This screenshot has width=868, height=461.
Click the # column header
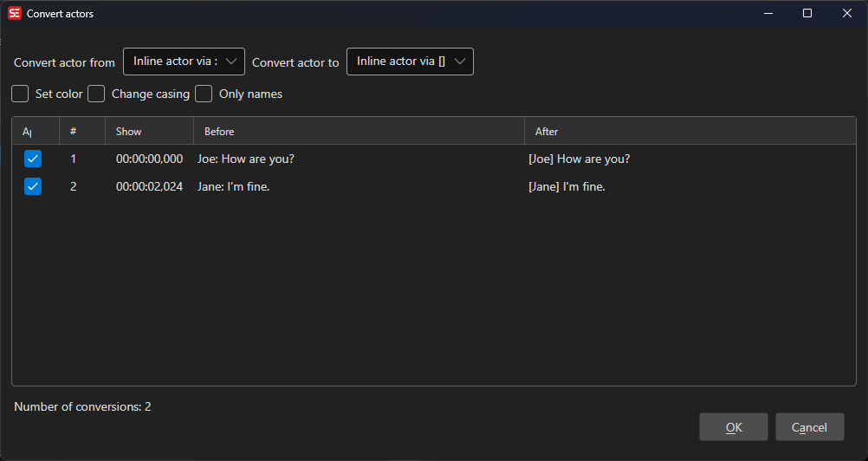(81, 132)
